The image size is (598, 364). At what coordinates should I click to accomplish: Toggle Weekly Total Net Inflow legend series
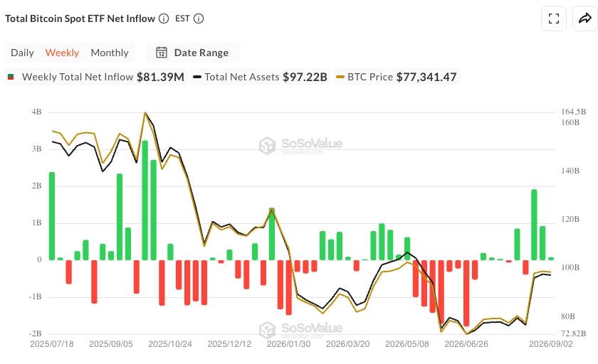(95, 77)
